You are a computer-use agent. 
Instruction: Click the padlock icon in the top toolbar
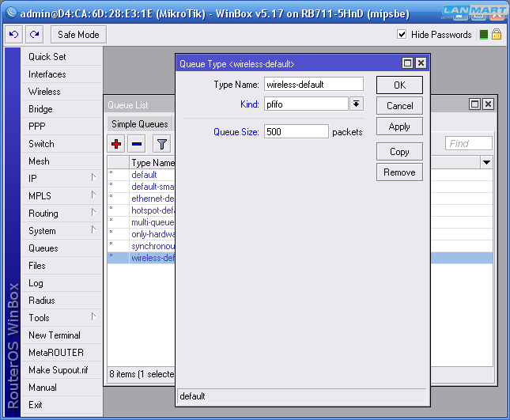tap(497, 34)
